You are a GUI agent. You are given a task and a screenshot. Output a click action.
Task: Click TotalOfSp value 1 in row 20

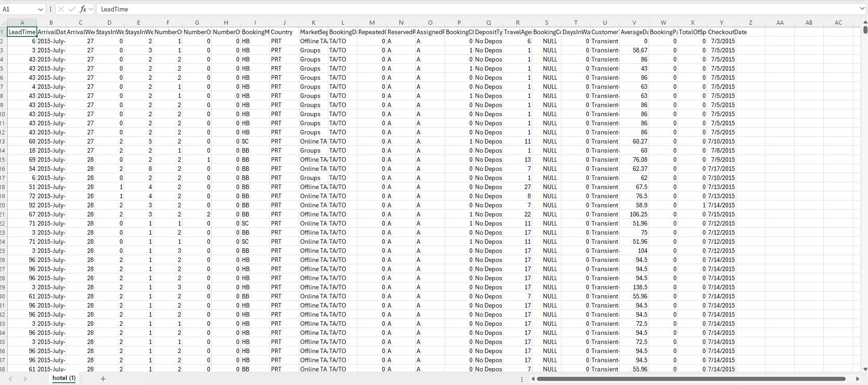(692, 205)
